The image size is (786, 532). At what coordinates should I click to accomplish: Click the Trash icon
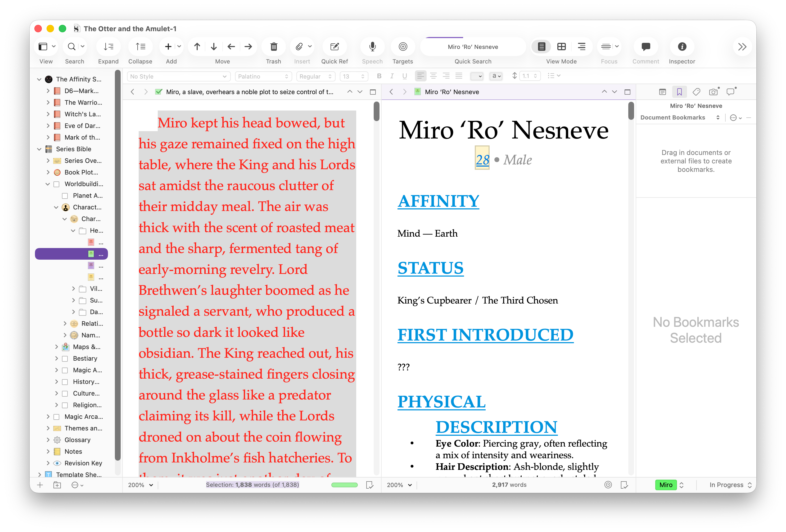point(274,47)
